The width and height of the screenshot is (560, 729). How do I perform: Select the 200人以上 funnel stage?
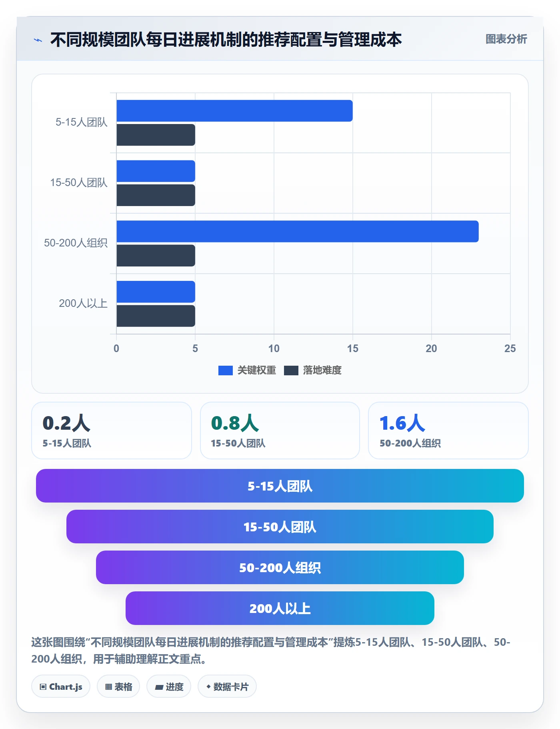280,608
